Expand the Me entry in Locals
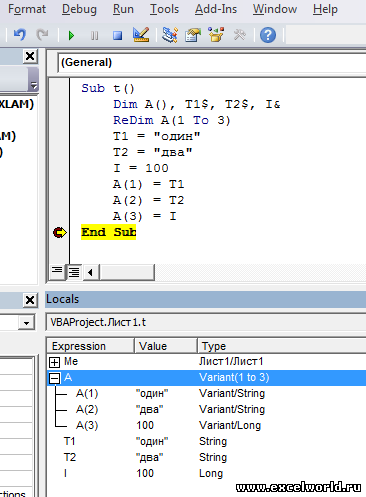Image resolution: width=366 pixels, height=497 pixels. (54, 362)
